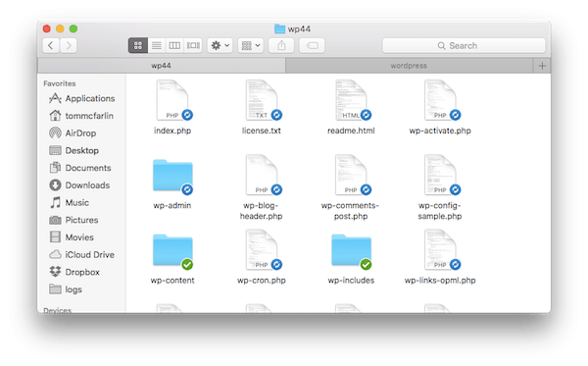The image size is (588, 366).
Task: Select the wp-comments-post.php file icon
Action: (x=351, y=175)
